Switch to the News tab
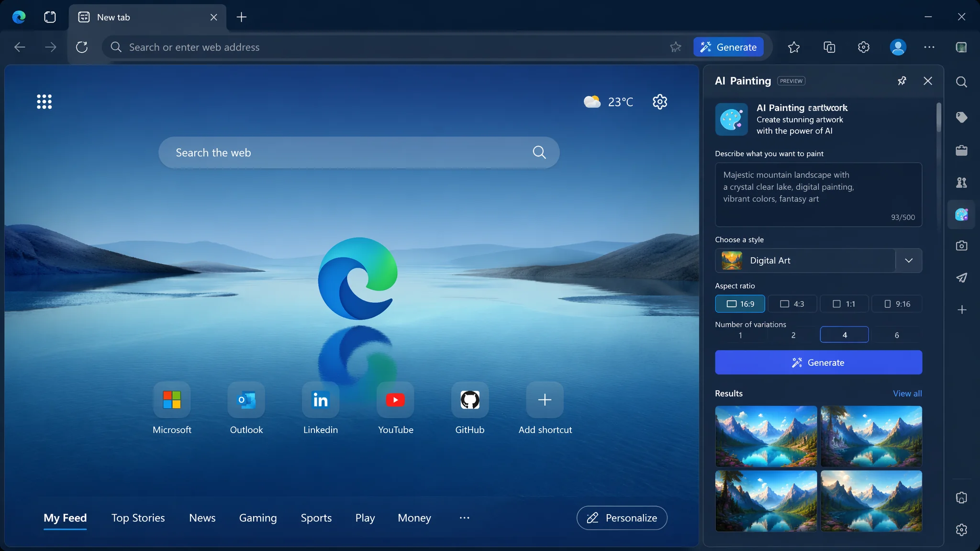The width and height of the screenshot is (980, 551). pyautogui.click(x=202, y=518)
